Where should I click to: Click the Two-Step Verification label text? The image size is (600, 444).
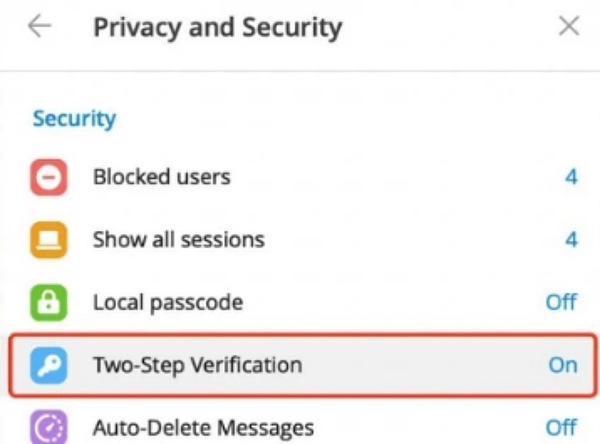click(x=197, y=365)
